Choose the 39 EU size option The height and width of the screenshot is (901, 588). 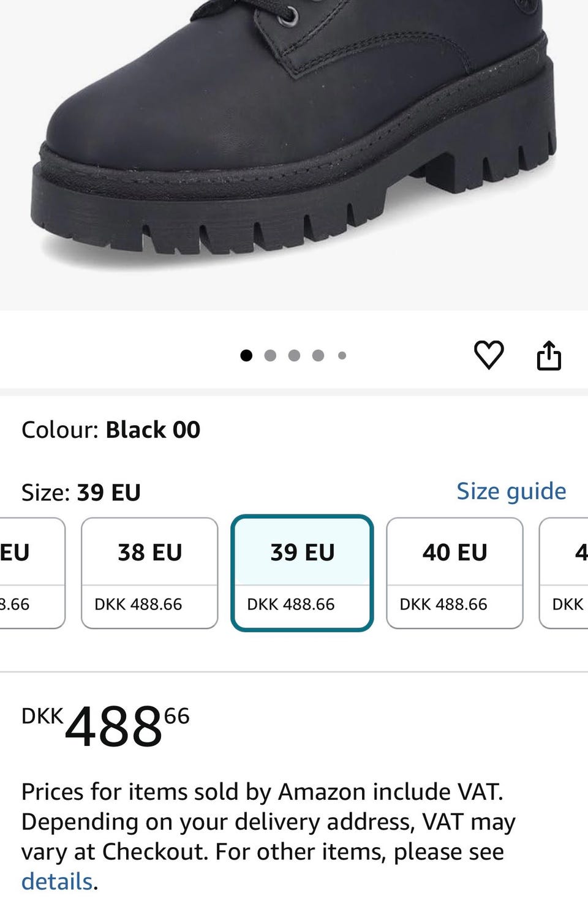point(302,573)
